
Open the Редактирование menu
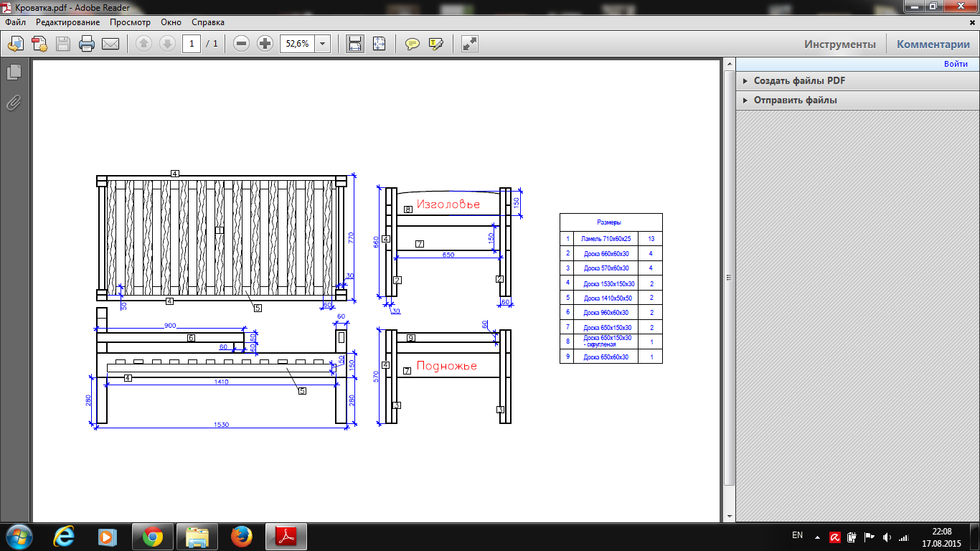(x=67, y=22)
